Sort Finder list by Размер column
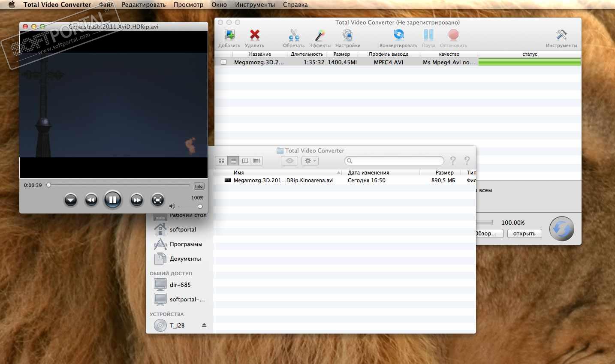This screenshot has width=615, height=364. (440, 172)
